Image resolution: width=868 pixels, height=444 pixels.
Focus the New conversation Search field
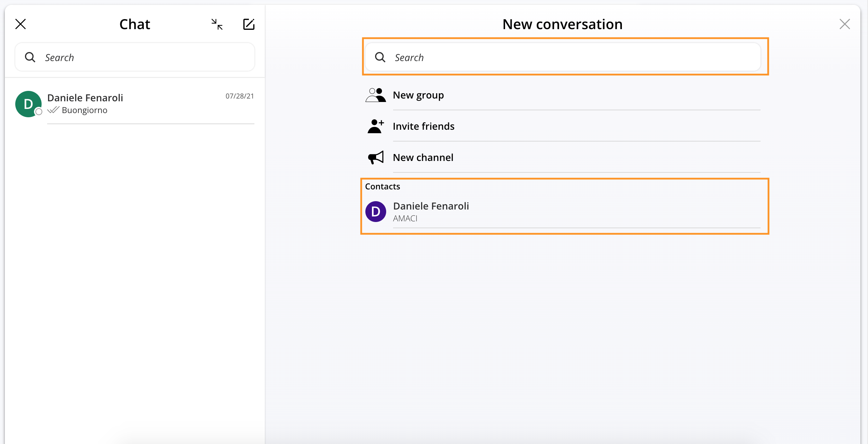[563, 57]
